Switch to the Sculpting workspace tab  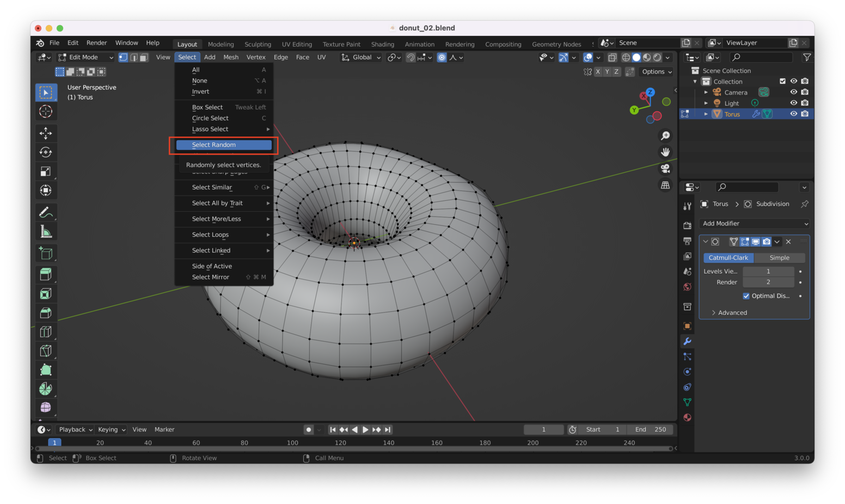point(258,44)
